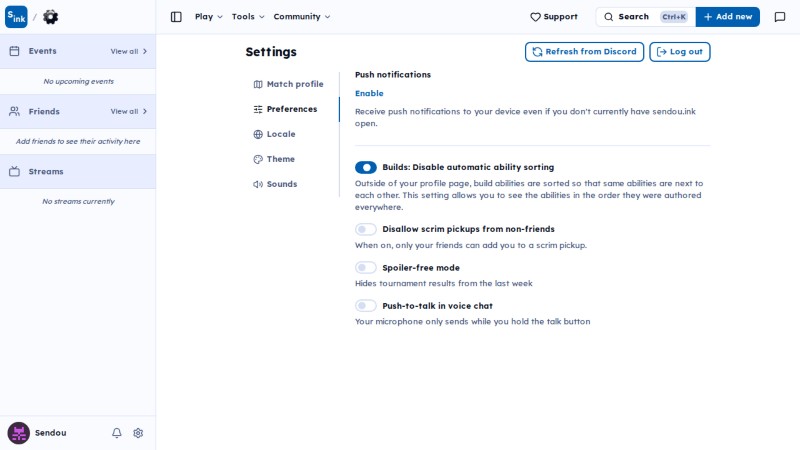The height and width of the screenshot is (450, 800).
Task: Select the Preferences settings tab
Action: coord(286,109)
